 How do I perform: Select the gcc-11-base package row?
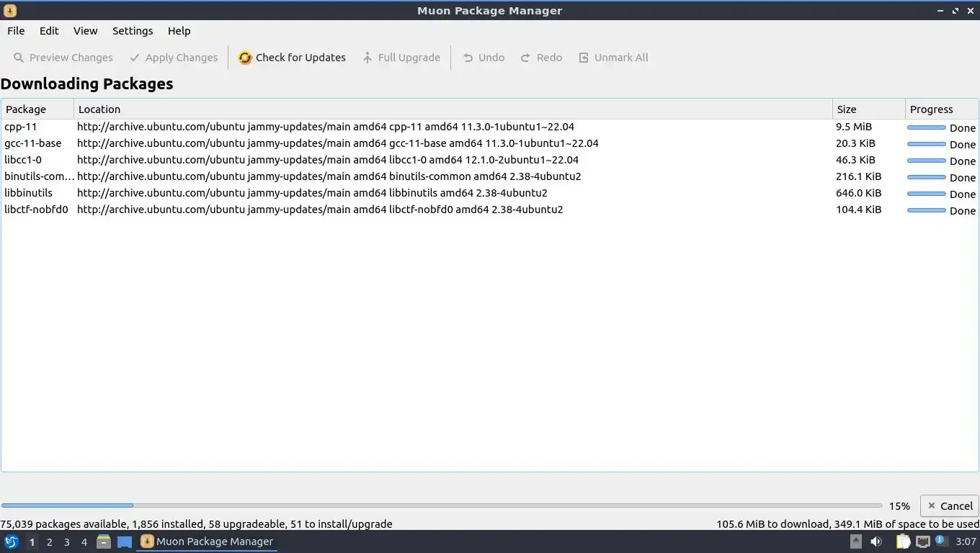coord(490,143)
